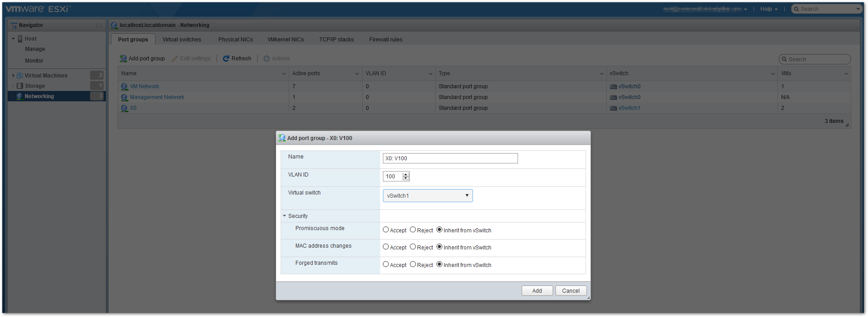
Task: Select Reject for MAC address changes
Action: click(413, 247)
